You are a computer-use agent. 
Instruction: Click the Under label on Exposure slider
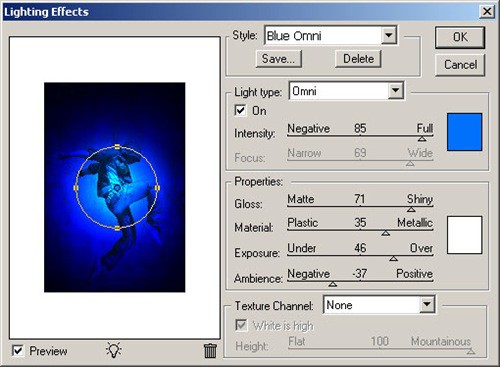tap(302, 248)
